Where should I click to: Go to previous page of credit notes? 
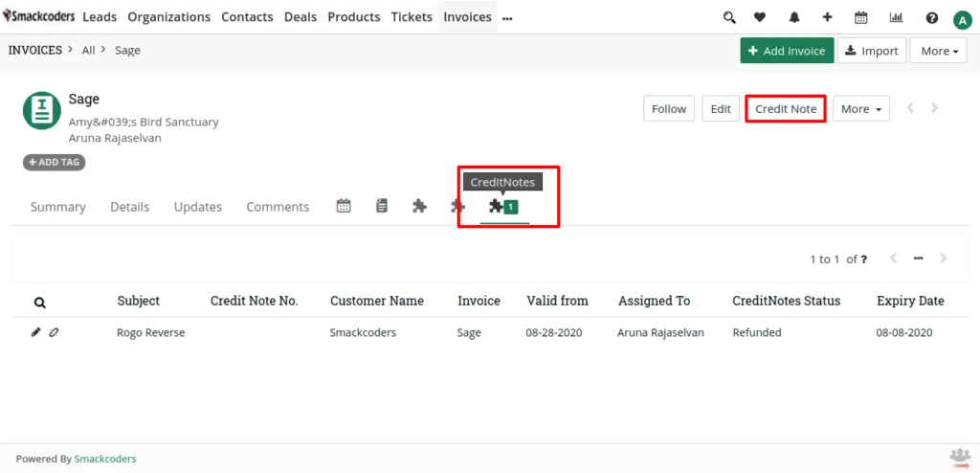coord(894,258)
